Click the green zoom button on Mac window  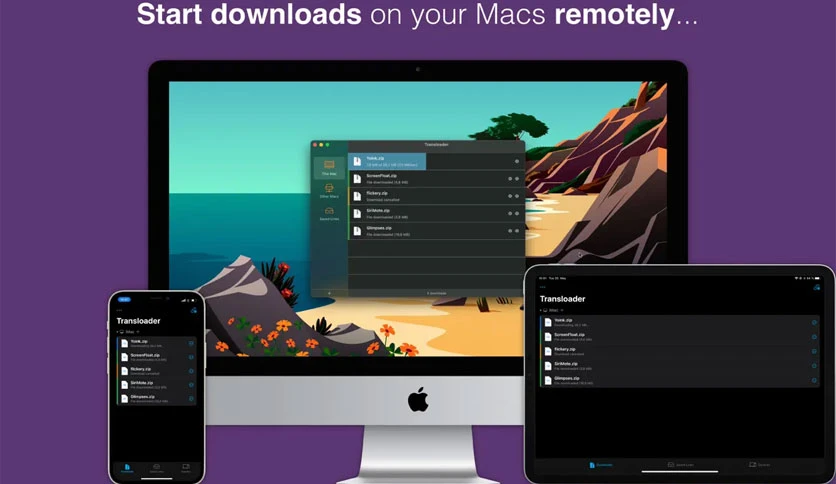click(327, 145)
